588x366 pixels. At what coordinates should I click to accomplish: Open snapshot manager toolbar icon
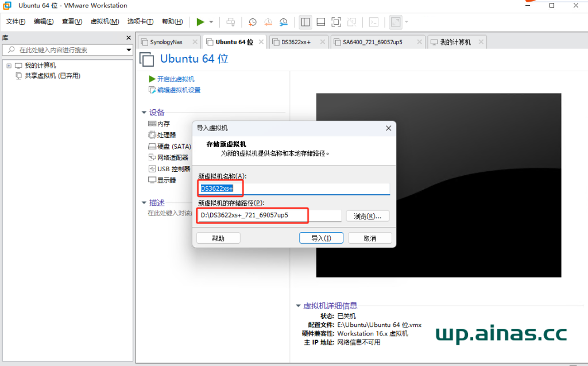click(284, 22)
